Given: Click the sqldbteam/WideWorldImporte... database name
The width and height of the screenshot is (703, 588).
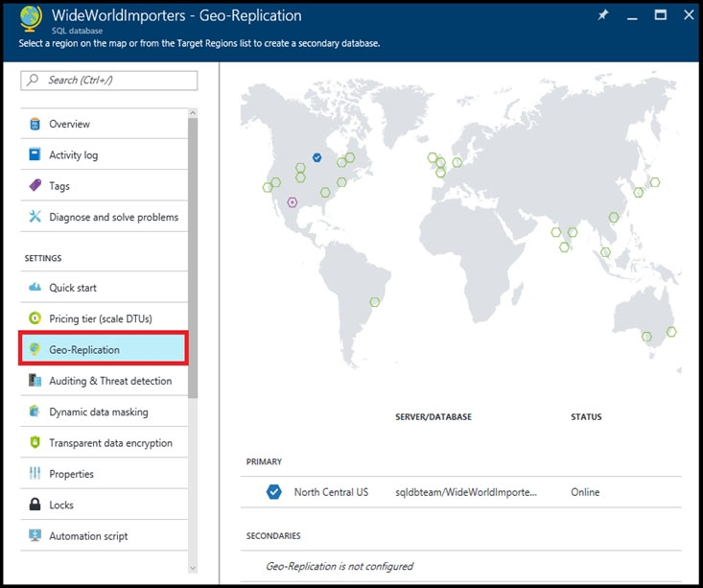Looking at the screenshot, I should point(466,492).
